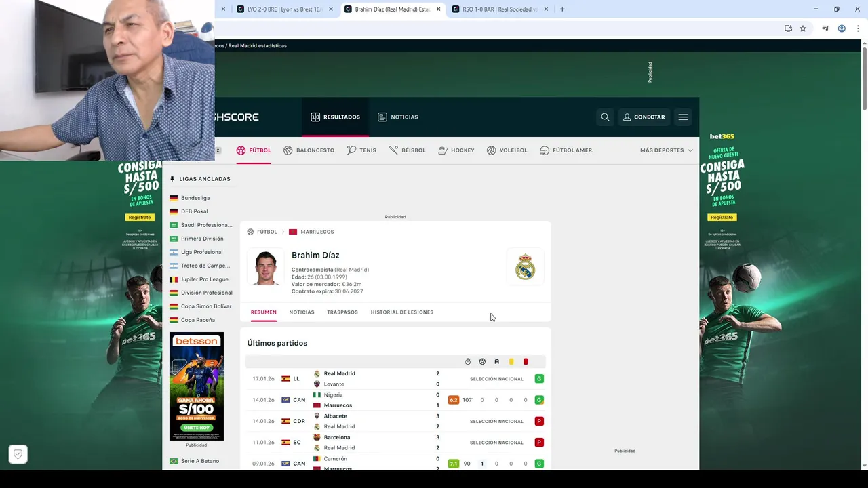Click Regístrate on the right bet365 banner

[722, 218]
